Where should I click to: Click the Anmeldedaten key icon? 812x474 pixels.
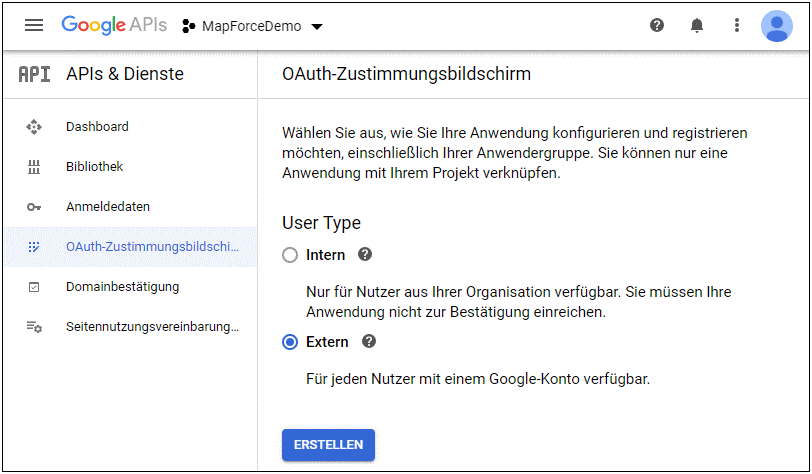pyautogui.click(x=34, y=207)
